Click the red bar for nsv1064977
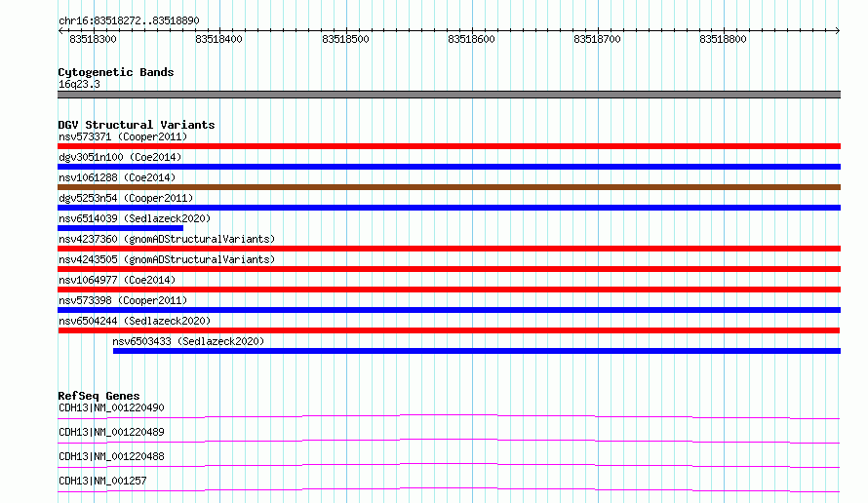The height and width of the screenshot is (503, 868). pyautogui.click(x=449, y=290)
